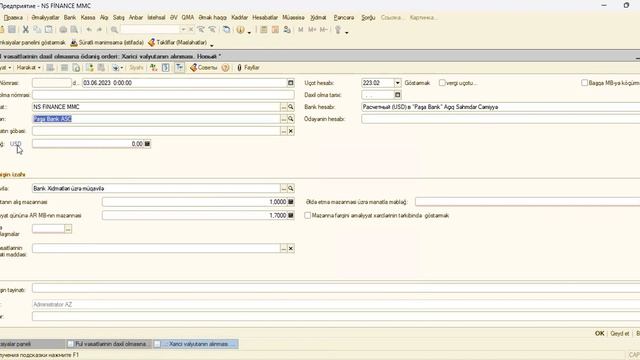
Task: Open the calendar picker next to the 03.06.2023 date
Action: click(x=291, y=83)
